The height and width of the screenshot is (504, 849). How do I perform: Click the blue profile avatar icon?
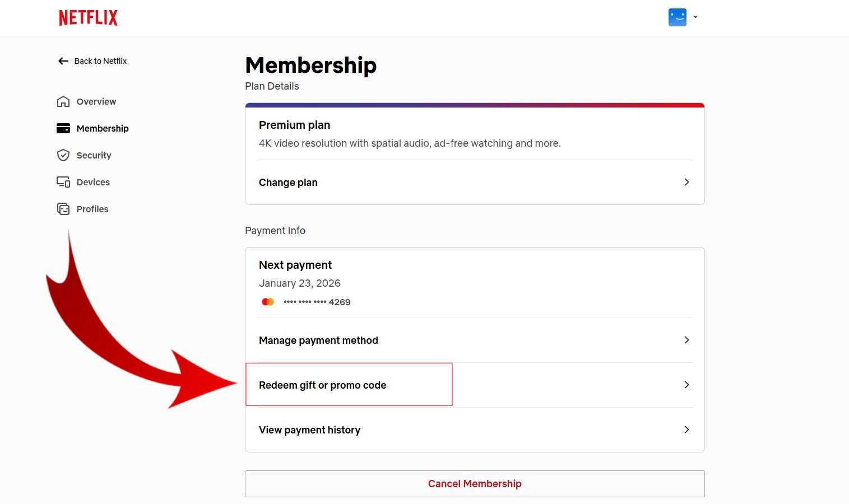(x=678, y=17)
